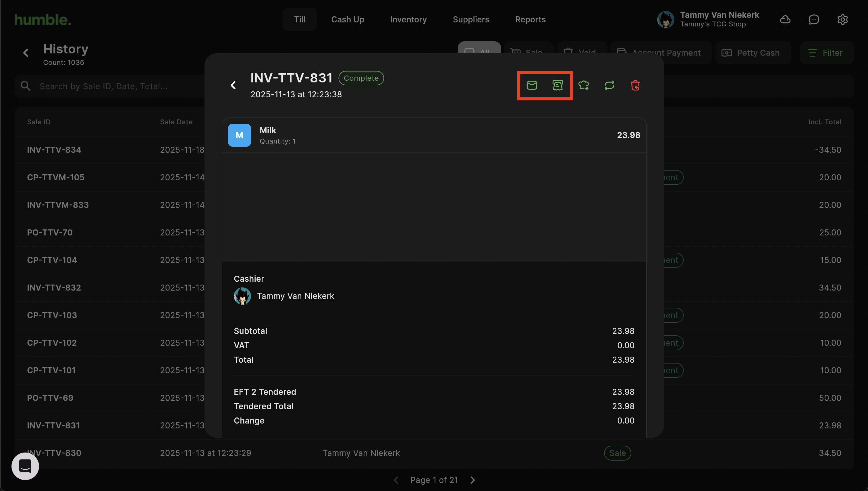Return from the History page using the back arrow
Screen dimensions: 868x491
(x=26, y=53)
